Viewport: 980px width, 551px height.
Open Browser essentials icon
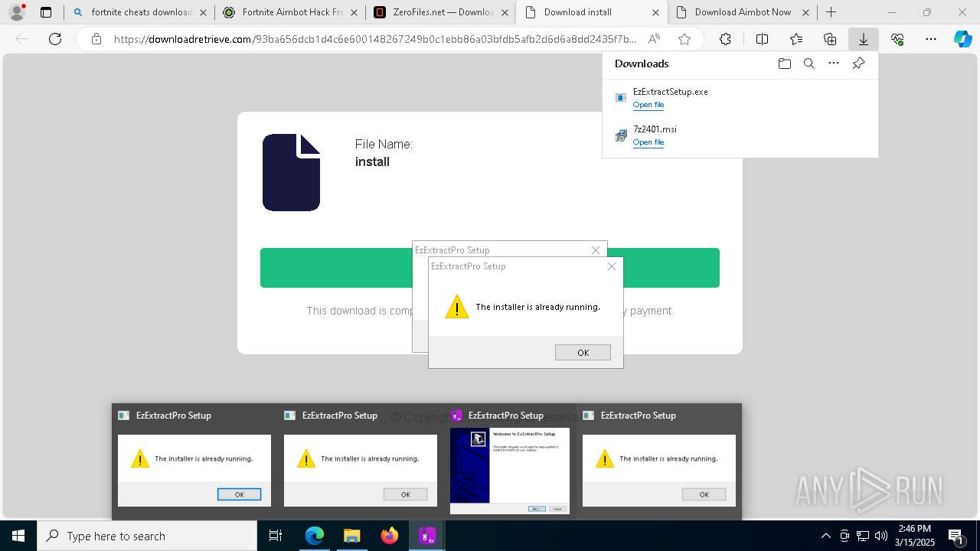(x=897, y=39)
